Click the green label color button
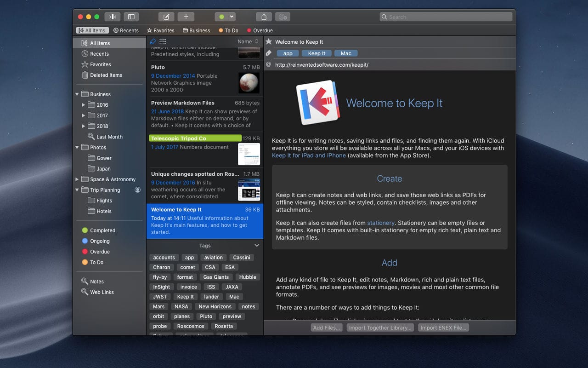This screenshot has width=588, height=368. 221,17
